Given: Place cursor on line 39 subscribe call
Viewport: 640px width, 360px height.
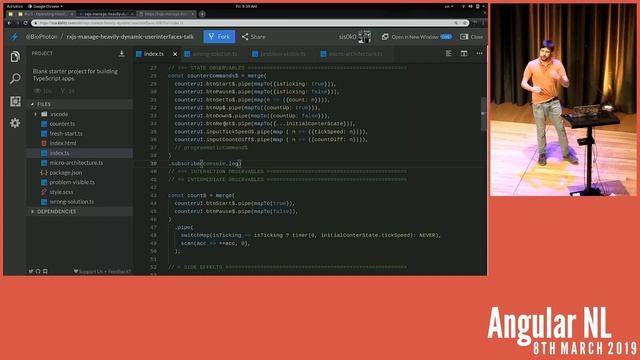Looking at the screenshot, I should click(x=206, y=164).
